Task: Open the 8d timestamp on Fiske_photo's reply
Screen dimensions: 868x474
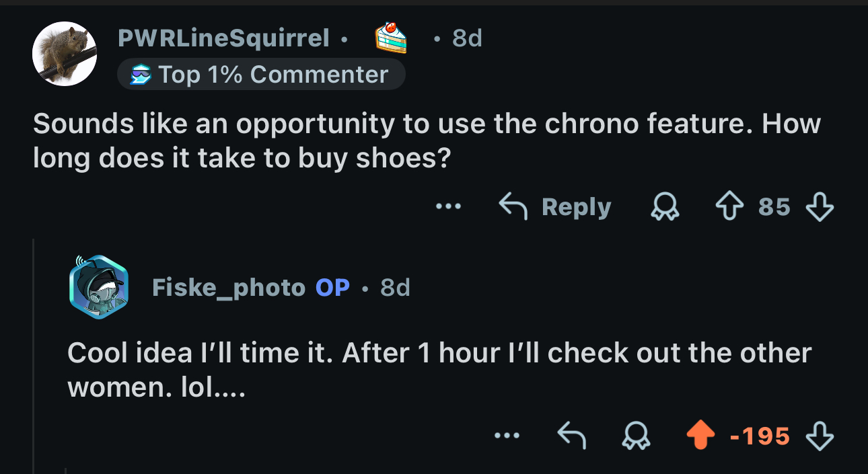Action: pyautogui.click(x=395, y=288)
